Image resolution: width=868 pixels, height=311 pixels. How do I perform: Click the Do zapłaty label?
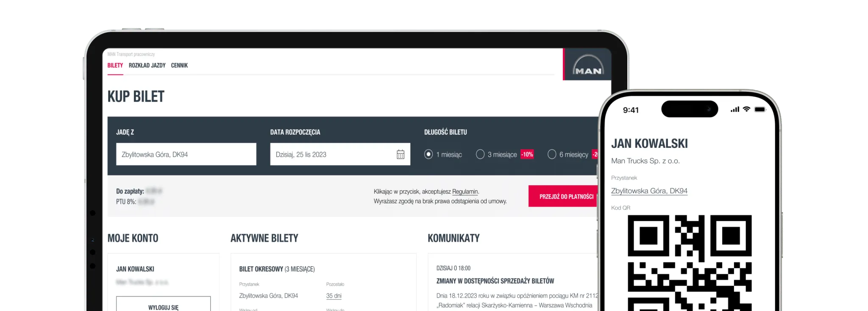tap(130, 192)
